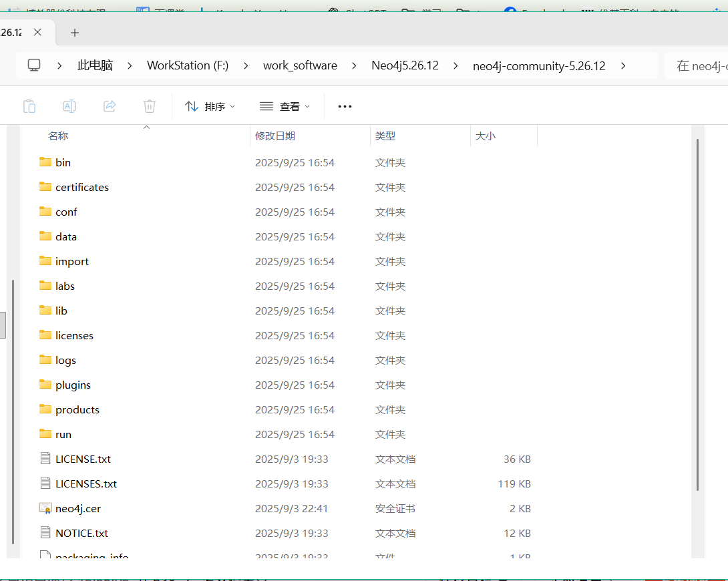Select the folder name import

[x=72, y=262]
